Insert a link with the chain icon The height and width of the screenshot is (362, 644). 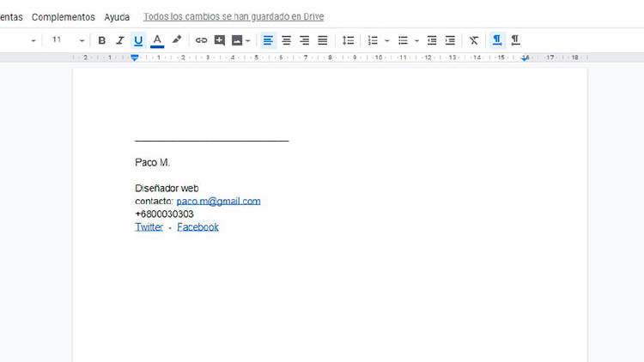[x=202, y=40]
